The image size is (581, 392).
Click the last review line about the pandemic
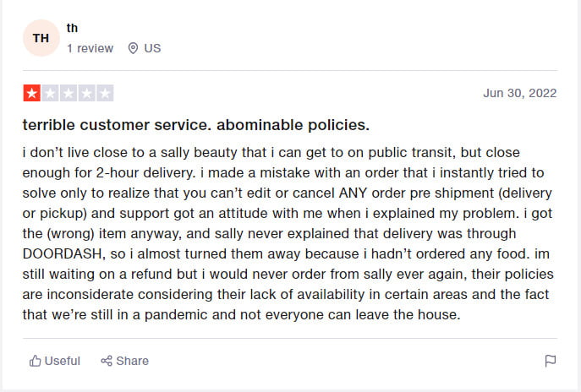point(241,314)
